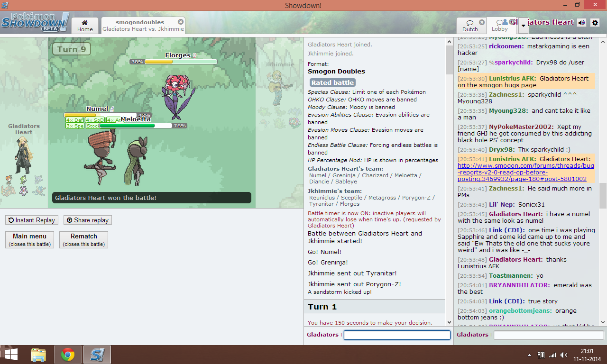
Task: Select the red Florges icon in Jkhimmie's team
Action: point(294,123)
